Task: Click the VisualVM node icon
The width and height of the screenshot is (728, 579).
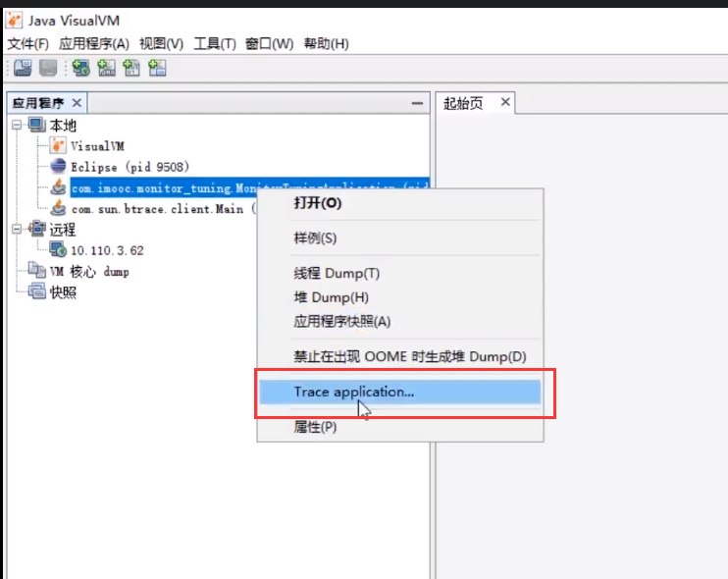Action: coord(58,146)
